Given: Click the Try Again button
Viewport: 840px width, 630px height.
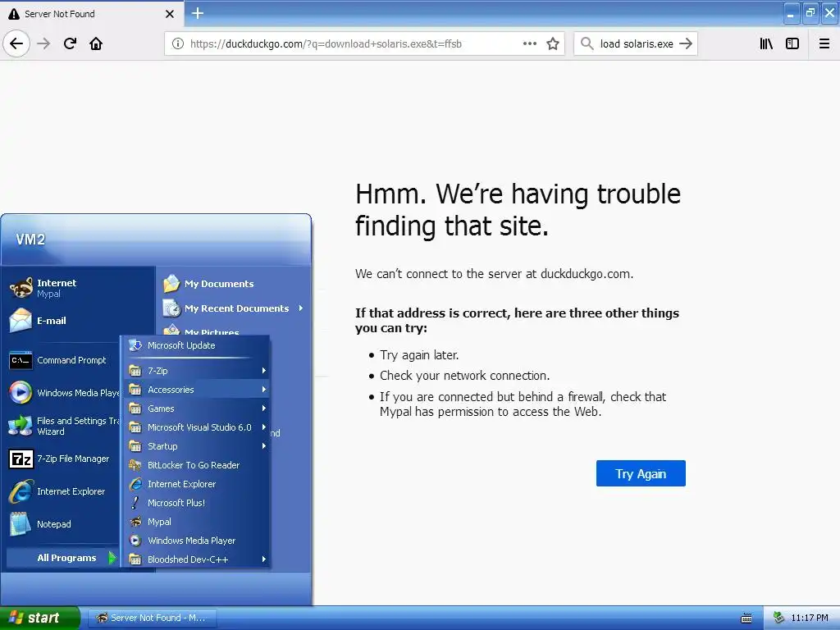Looking at the screenshot, I should pyautogui.click(x=641, y=473).
